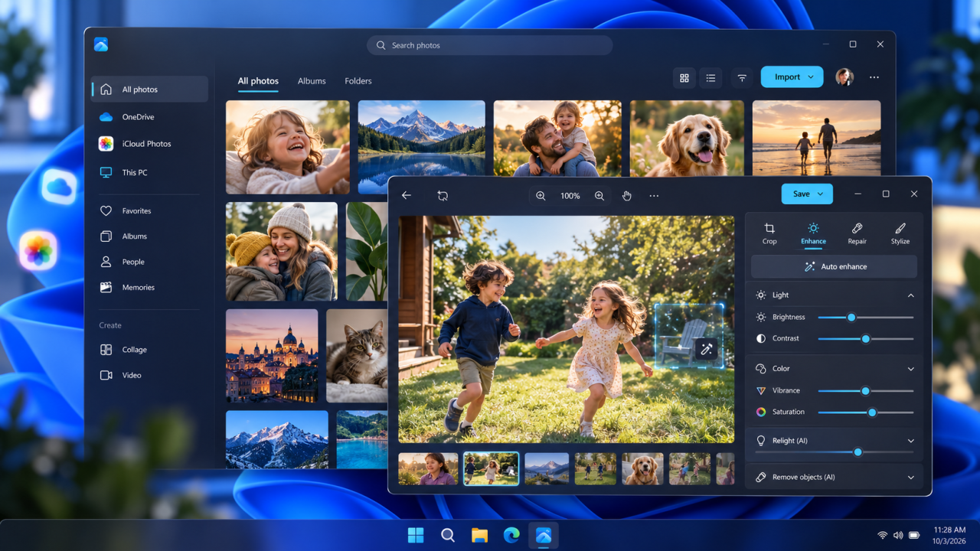
Task: Switch to grid view in Photos
Action: click(x=684, y=77)
